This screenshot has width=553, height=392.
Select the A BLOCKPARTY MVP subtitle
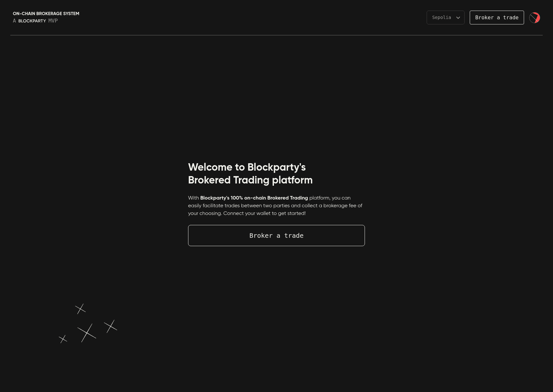click(35, 21)
